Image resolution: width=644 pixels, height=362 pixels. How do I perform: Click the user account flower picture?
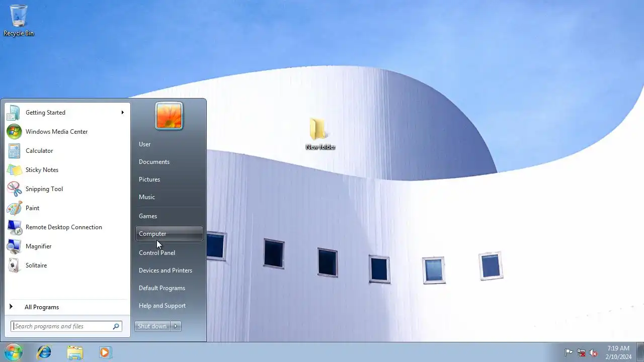[x=169, y=116]
